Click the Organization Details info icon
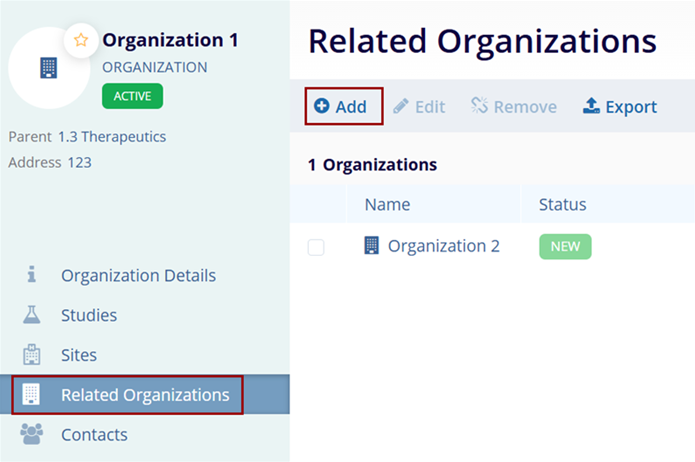The image size is (695, 462). [x=31, y=275]
